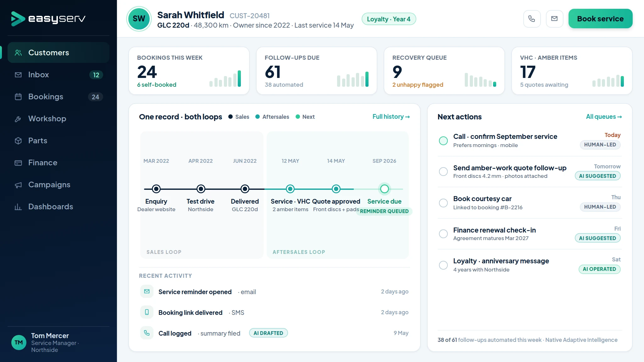Click the Loyalty Year 4 badge

tap(389, 19)
